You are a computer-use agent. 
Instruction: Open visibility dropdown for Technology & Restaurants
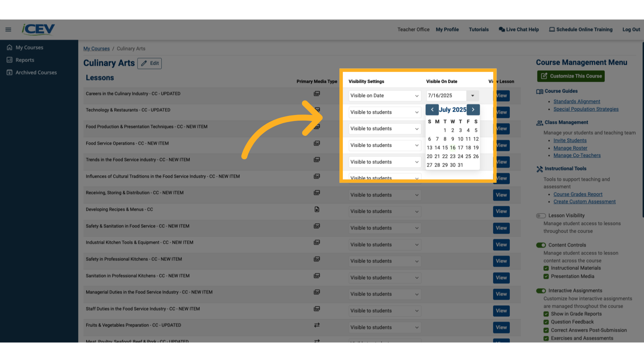[x=385, y=112]
